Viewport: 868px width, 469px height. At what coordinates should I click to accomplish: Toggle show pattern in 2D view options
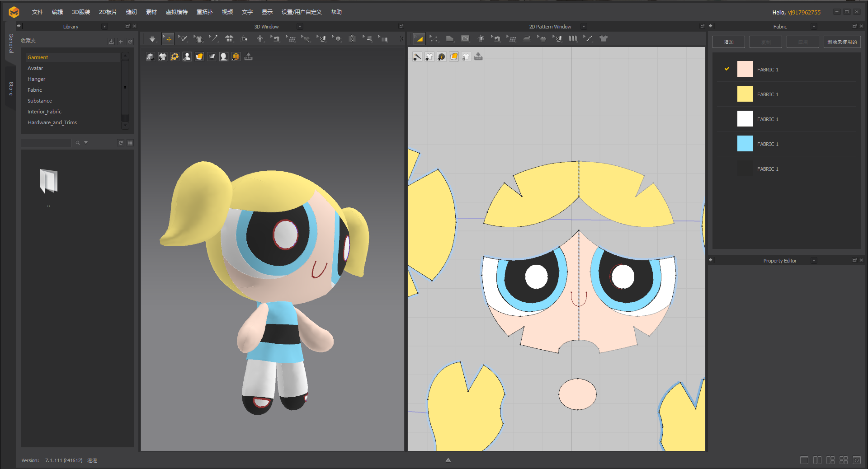(429, 56)
